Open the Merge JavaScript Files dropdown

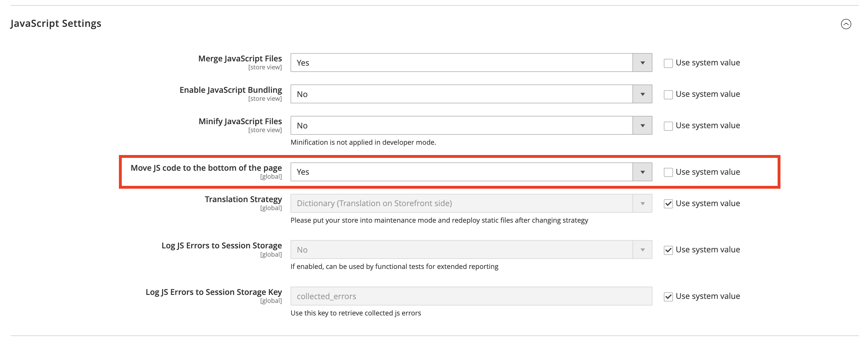(642, 63)
